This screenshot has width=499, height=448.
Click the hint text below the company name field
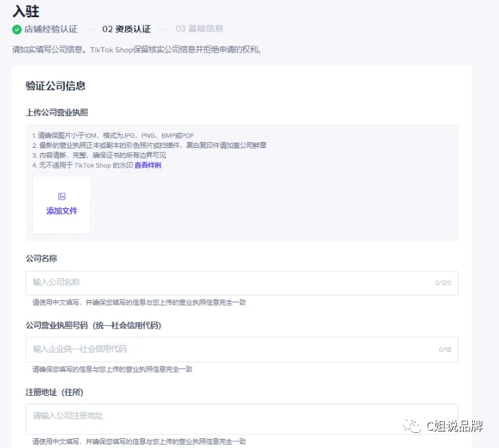tap(139, 302)
